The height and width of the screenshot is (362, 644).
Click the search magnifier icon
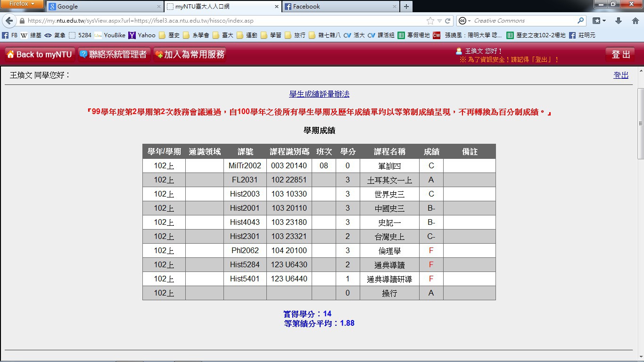click(580, 21)
